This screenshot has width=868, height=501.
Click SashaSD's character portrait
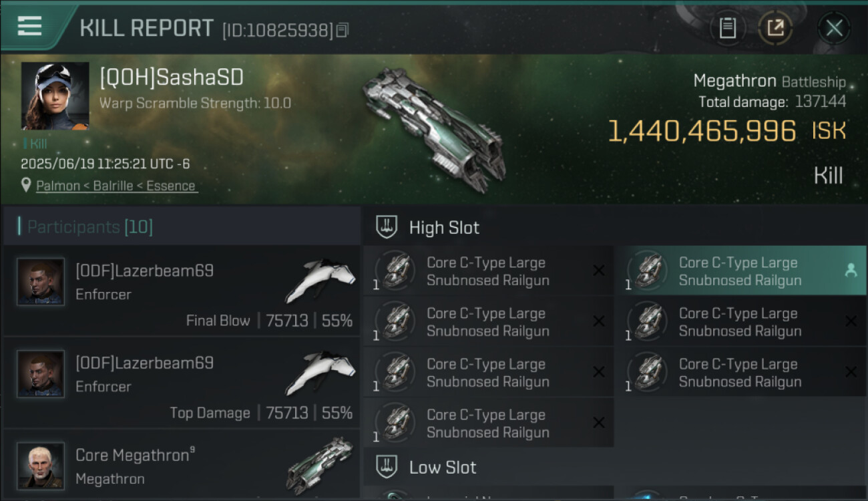click(55, 96)
